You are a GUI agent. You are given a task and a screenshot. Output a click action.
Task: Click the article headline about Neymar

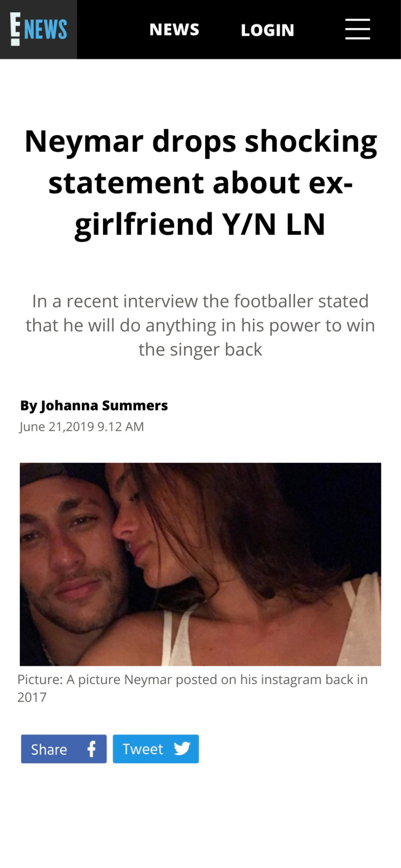coord(200,183)
